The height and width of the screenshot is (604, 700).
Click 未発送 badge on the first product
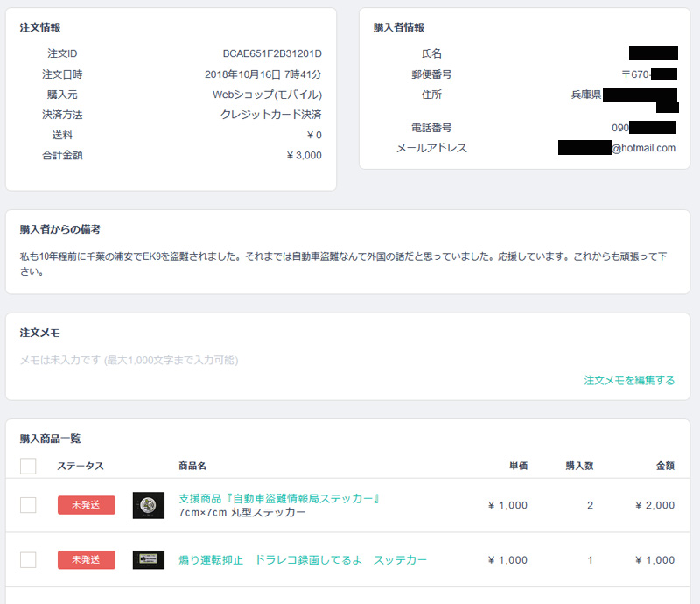pos(87,505)
